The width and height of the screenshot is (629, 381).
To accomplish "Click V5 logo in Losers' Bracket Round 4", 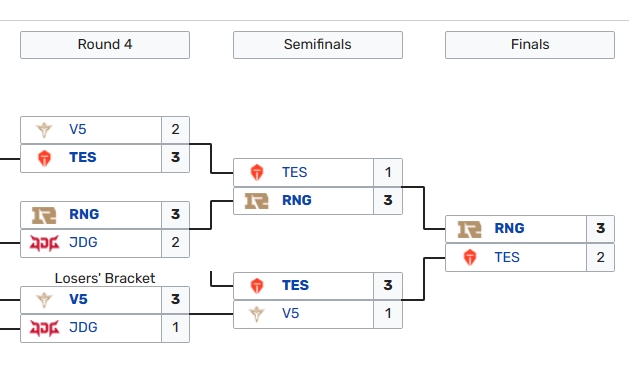I will pyautogui.click(x=44, y=300).
